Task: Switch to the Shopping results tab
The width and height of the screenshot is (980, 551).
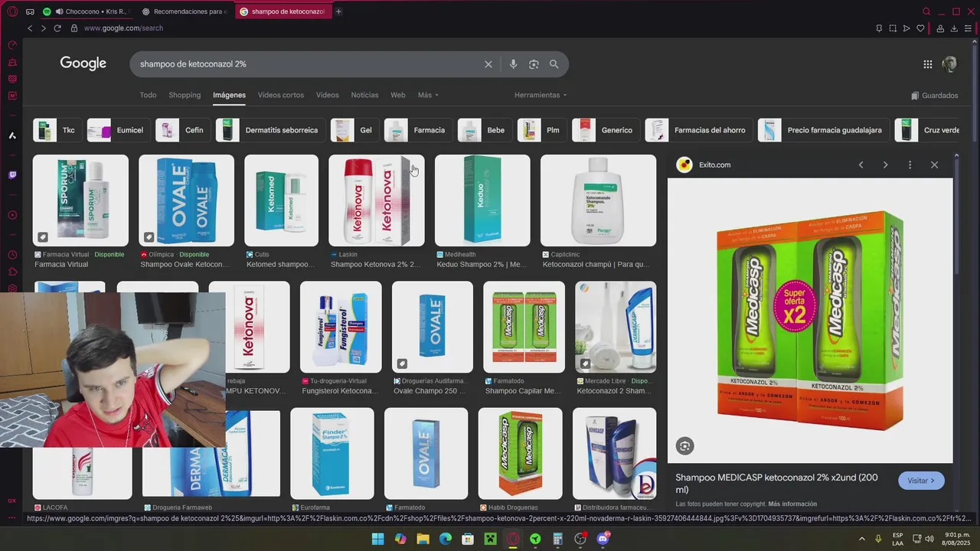Action: click(185, 95)
